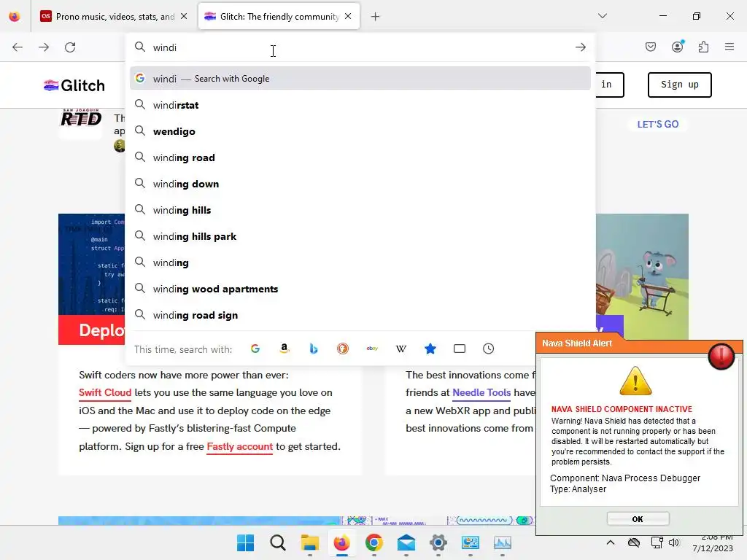747x560 pixels.
Task: Go to address with arrow button
Action: click(580, 47)
